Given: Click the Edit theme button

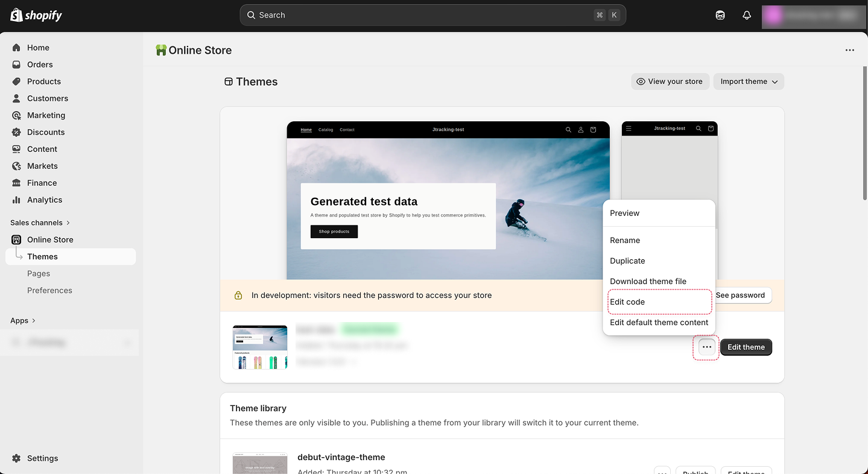Looking at the screenshot, I should point(746,347).
